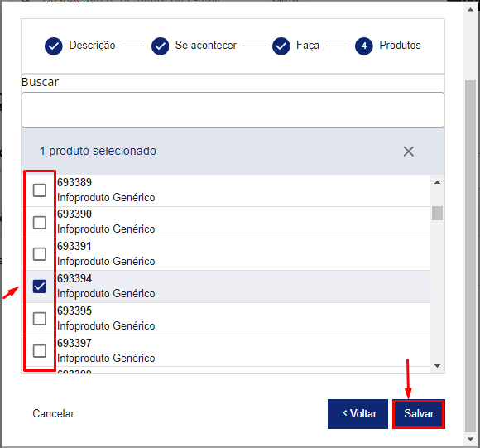This screenshot has height=448, width=480.
Task: Tick the checkbox for product 693391
Action: point(40,254)
